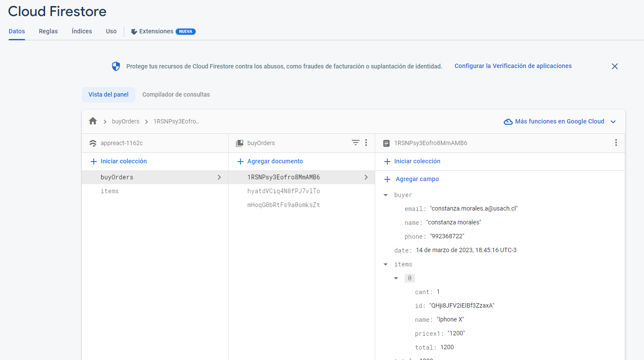Collapse the items array field

click(x=386, y=264)
